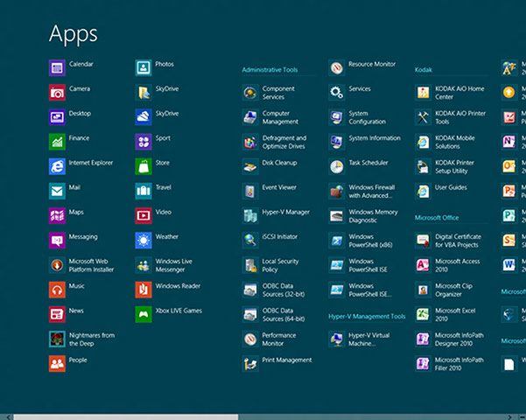Open Hyper-V Manager

pos(250,215)
